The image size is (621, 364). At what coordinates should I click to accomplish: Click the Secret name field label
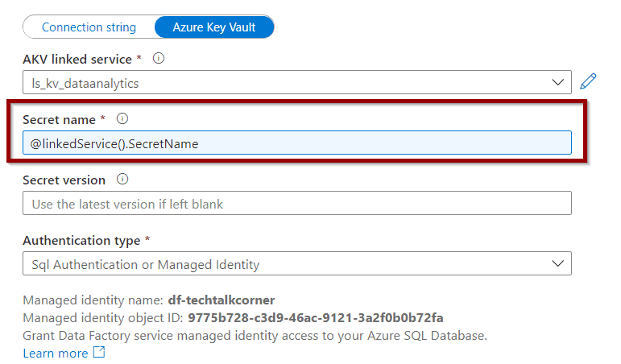pos(59,120)
